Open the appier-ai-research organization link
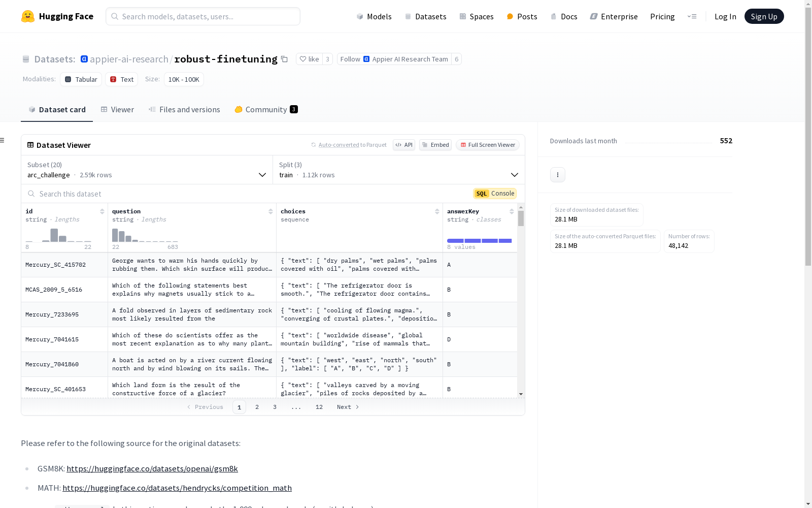Viewport: 812px width, 508px height. pos(129,59)
